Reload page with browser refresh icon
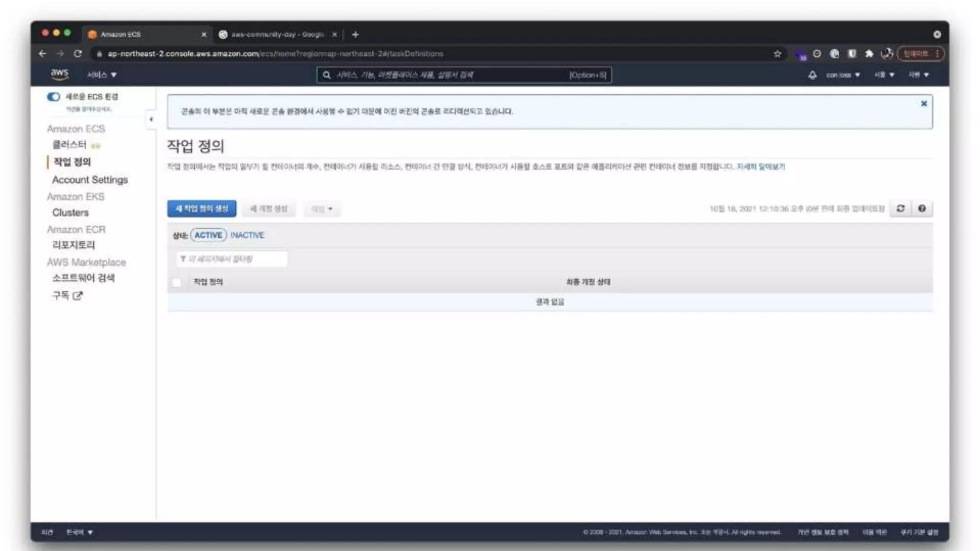 pyautogui.click(x=78, y=54)
